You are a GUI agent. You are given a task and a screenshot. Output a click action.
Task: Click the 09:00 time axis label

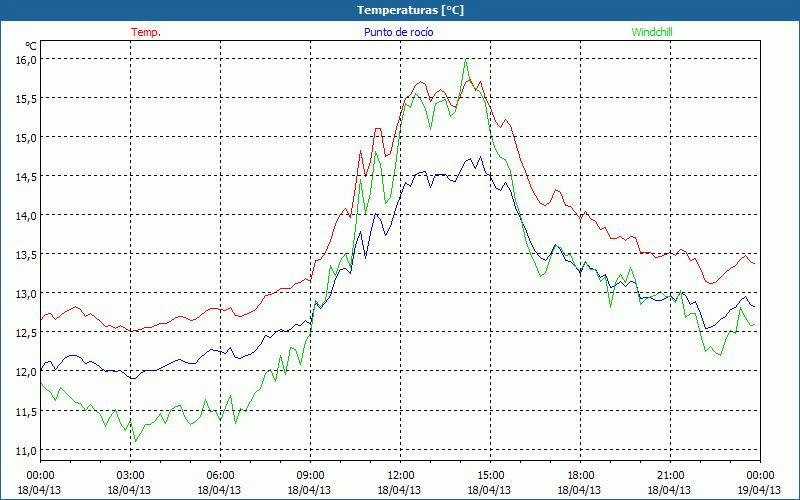click(x=310, y=476)
